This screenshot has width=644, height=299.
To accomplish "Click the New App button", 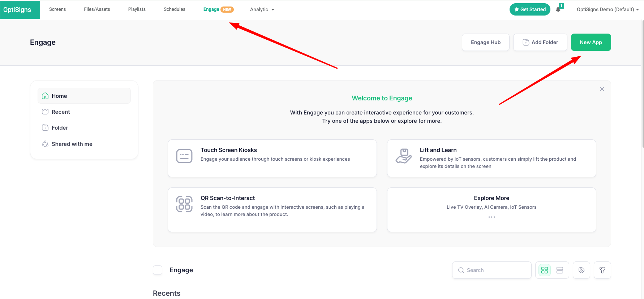I will point(591,42).
